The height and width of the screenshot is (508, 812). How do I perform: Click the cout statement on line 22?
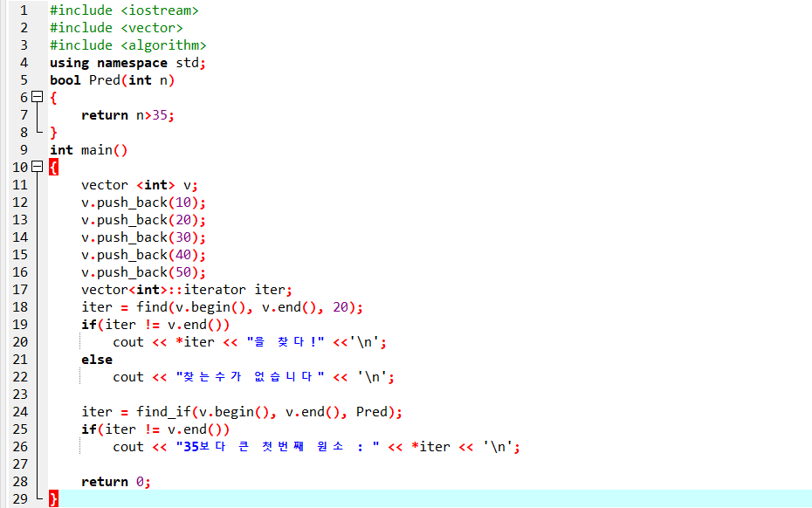coord(254,377)
